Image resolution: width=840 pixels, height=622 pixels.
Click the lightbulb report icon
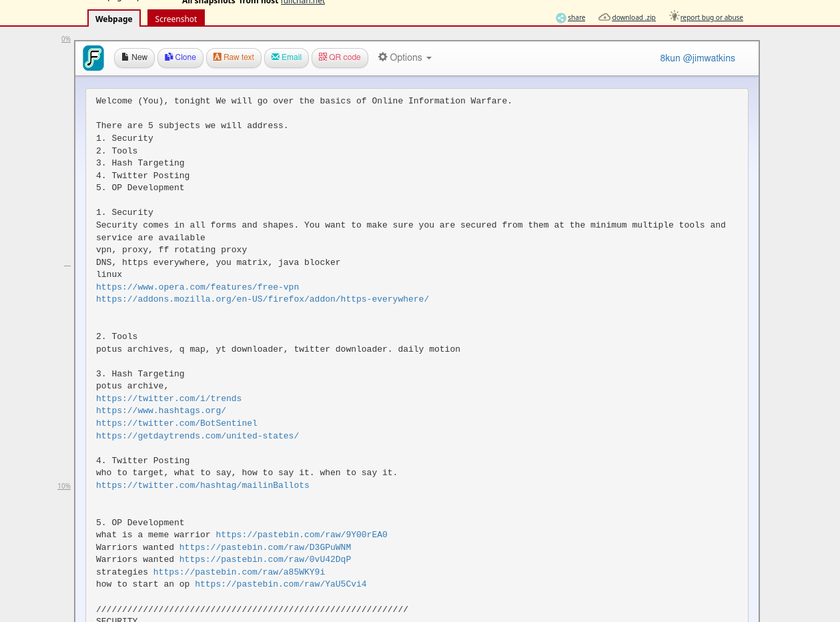[x=675, y=16]
